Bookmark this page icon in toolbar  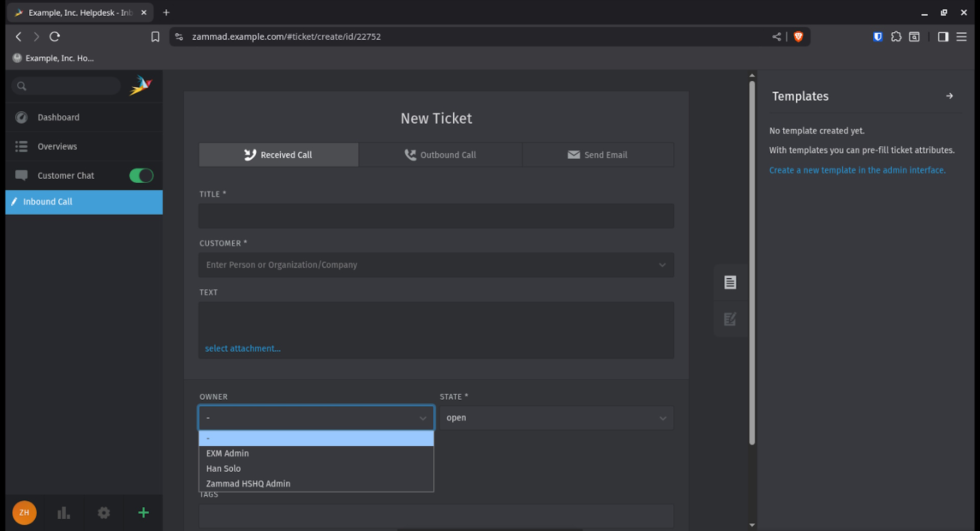(x=155, y=37)
